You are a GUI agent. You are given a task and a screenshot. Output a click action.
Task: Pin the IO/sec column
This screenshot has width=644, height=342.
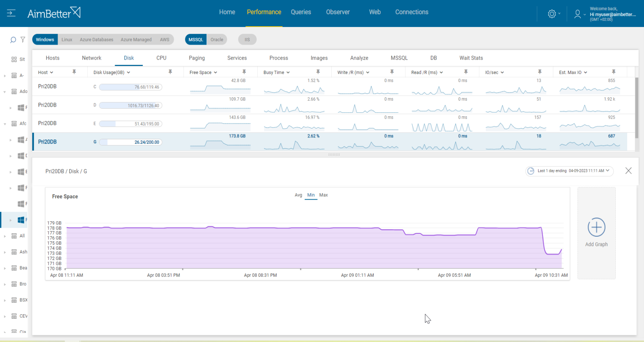pos(540,72)
